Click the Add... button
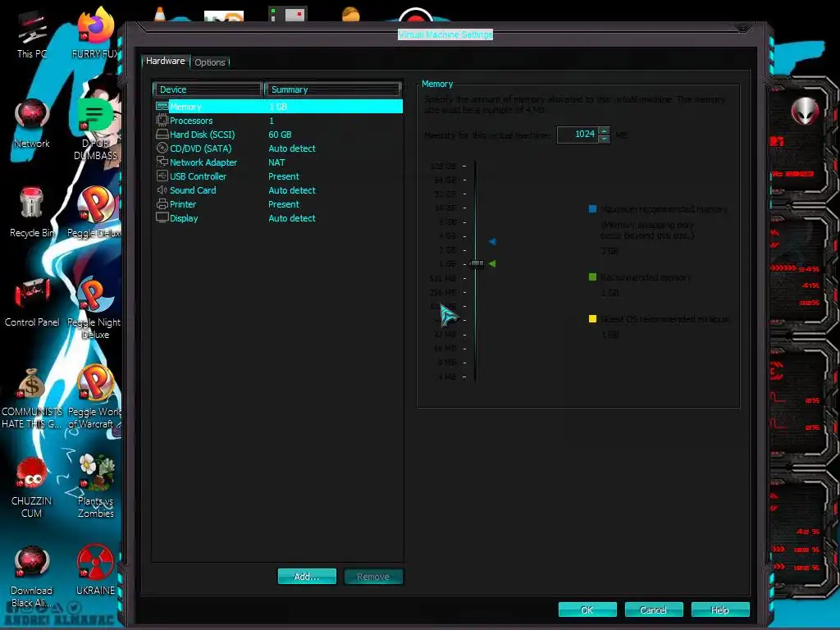This screenshot has width=840, height=630. click(x=307, y=577)
